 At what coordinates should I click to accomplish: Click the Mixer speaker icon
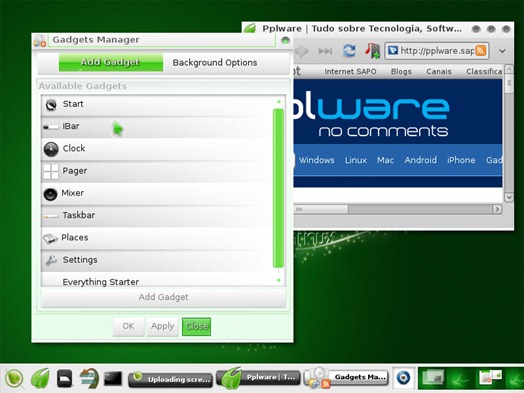(50, 194)
